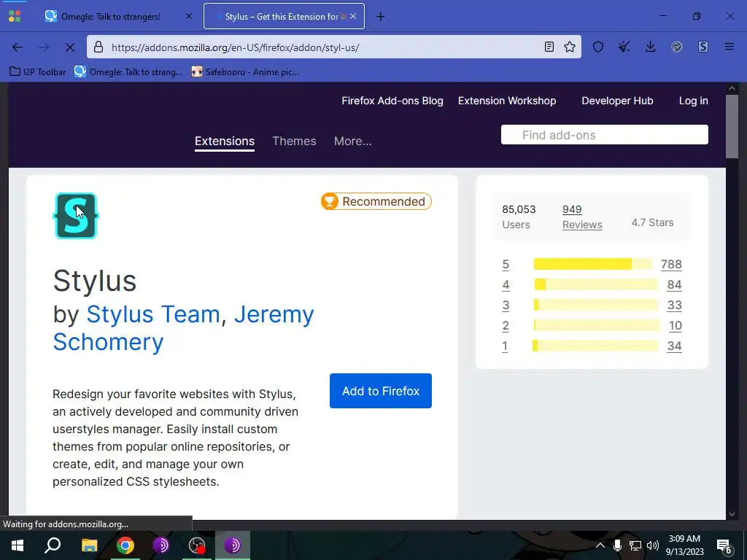Open Extension Workshop link
This screenshot has height=560, width=747.
pyautogui.click(x=507, y=101)
